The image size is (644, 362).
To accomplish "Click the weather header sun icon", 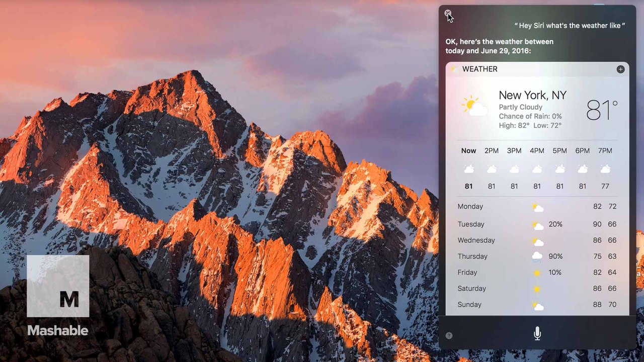I will tap(454, 69).
